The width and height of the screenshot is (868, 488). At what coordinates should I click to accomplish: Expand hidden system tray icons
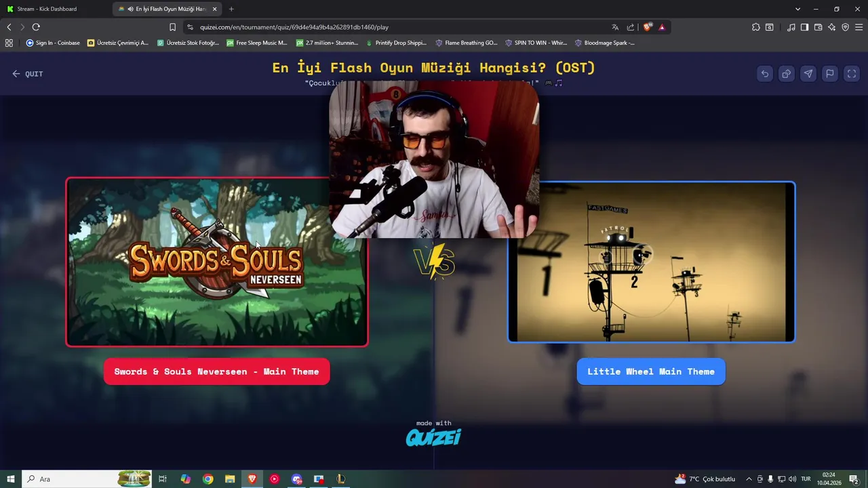tap(749, 479)
